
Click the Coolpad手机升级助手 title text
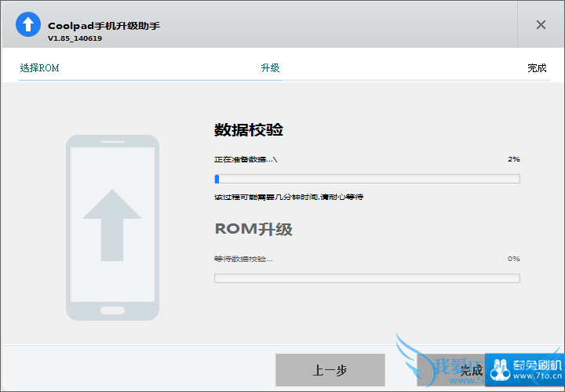[x=104, y=26]
